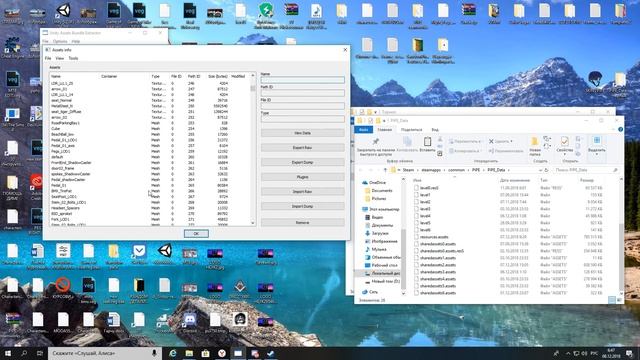Switch to the Поделиться ribbon tab
Screen dimensions: 640x360
point(411,129)
